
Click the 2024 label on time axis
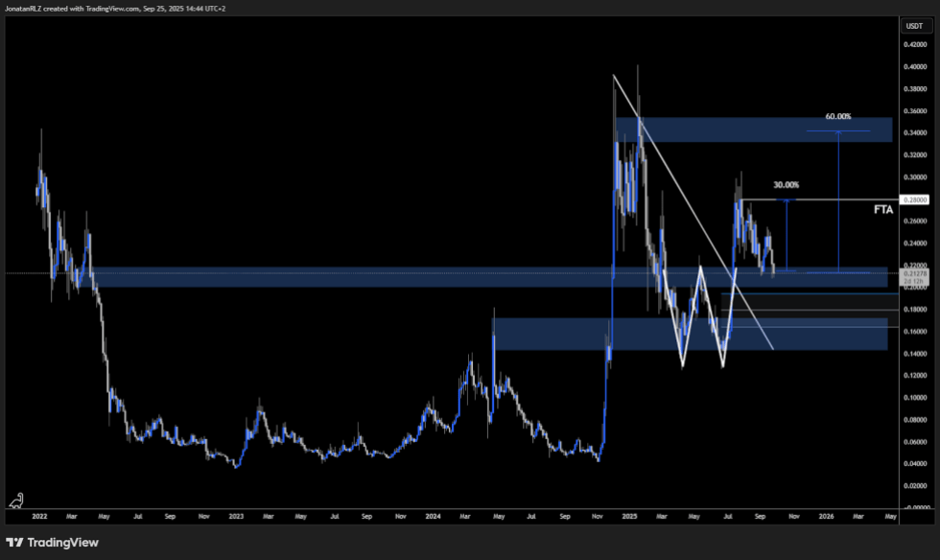click(433, 515)
